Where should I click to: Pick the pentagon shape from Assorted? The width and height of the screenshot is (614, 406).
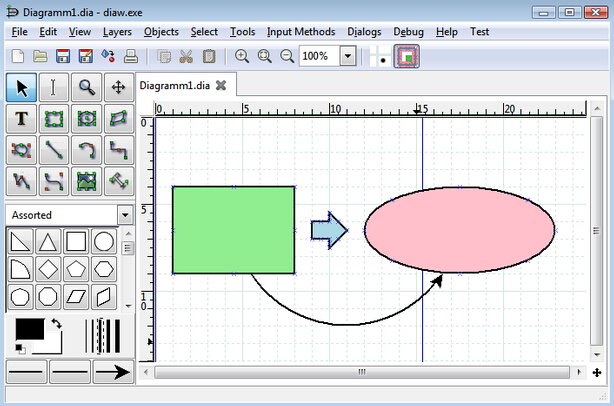coord(76,269)
